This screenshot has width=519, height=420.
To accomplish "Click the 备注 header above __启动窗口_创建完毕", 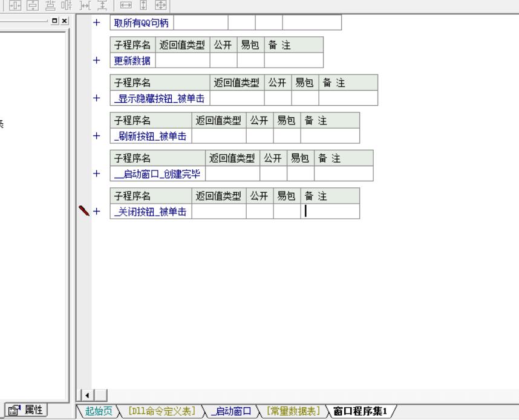I will point(344,158).
